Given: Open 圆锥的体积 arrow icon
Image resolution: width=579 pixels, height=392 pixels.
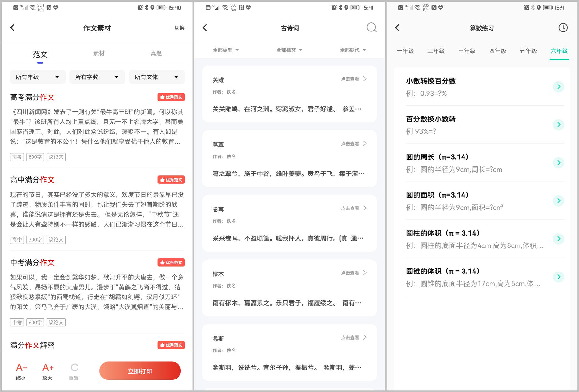Looking at the screenshot, I should [x=559, y=277].
